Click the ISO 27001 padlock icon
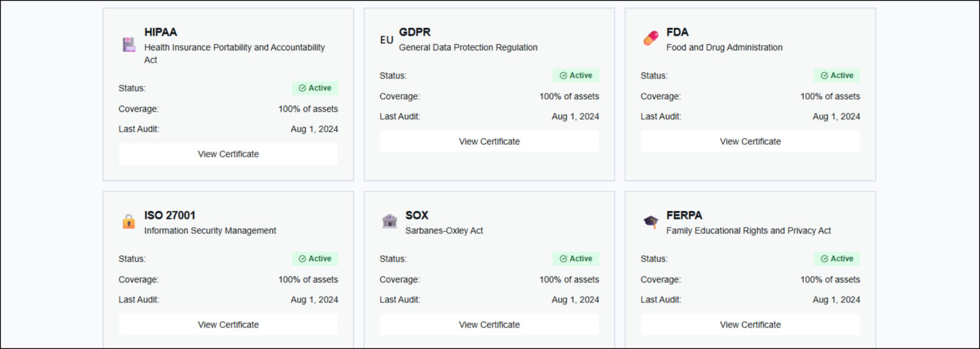This screenshot has width=980, height=349. [129, 222]
